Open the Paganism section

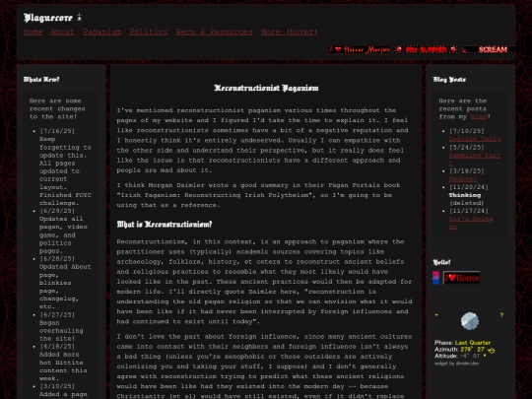coord(102,32)
